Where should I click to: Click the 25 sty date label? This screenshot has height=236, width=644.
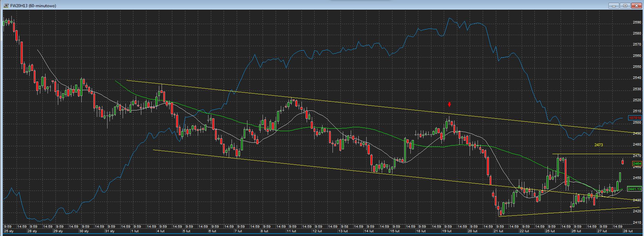[9, 231]
